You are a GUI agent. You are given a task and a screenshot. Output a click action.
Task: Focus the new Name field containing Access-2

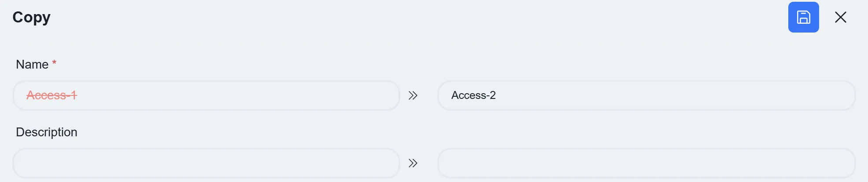pos(646,95)
